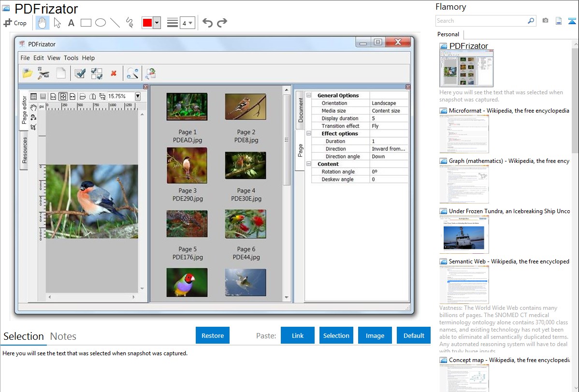
Task: Open the Tools menu in PDFrizator
Action: tap(71, 58)
